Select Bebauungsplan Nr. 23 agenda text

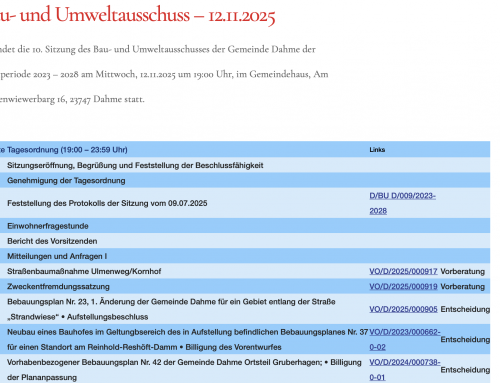coord(171,309)
